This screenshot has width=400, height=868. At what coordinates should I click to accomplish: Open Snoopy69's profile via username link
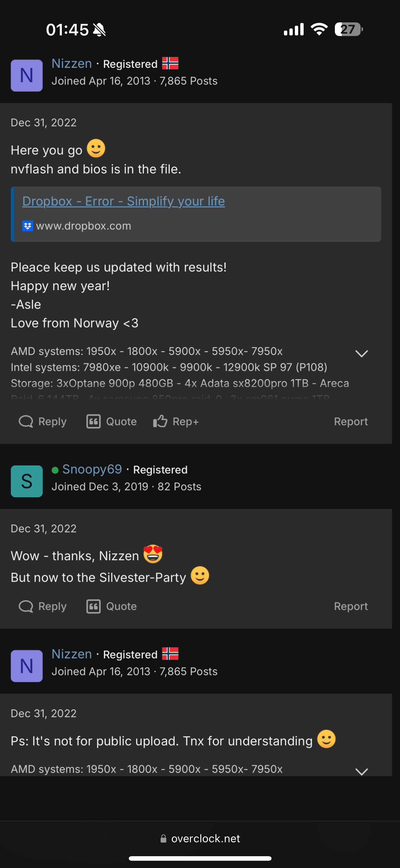tap(92, 469)
